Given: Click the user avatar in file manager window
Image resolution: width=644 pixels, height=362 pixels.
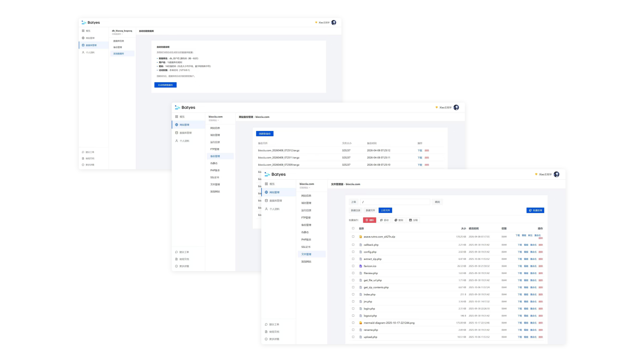Looking at the screenshot, I should click(556, 174).
